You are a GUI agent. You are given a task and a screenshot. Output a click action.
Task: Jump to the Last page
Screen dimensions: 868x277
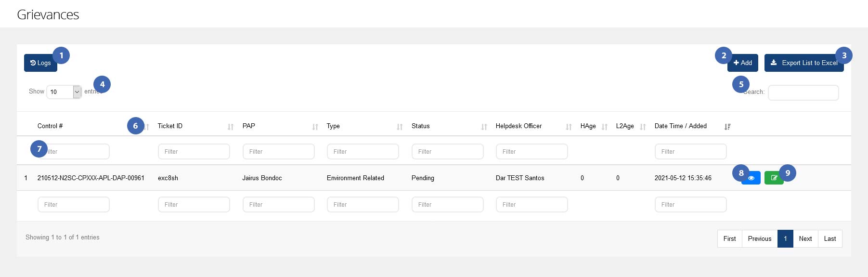(x=829, y=239)
